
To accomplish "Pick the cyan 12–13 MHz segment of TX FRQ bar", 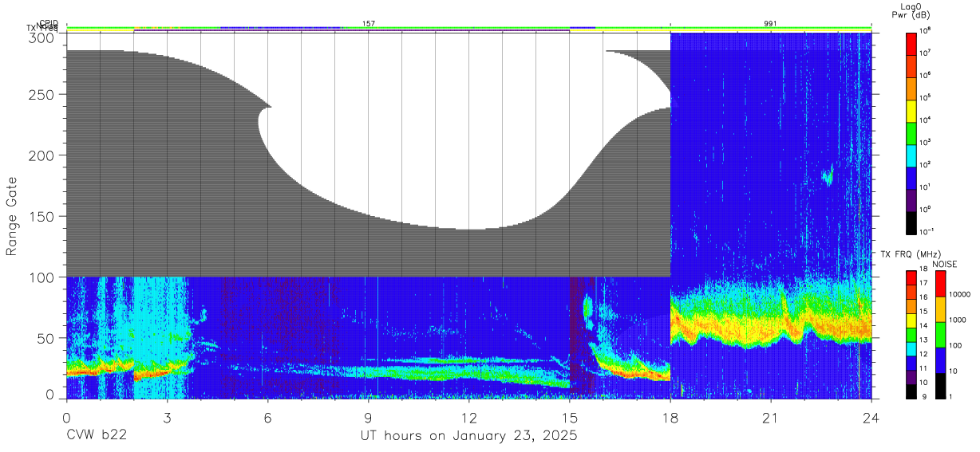I will coord(911,349).
